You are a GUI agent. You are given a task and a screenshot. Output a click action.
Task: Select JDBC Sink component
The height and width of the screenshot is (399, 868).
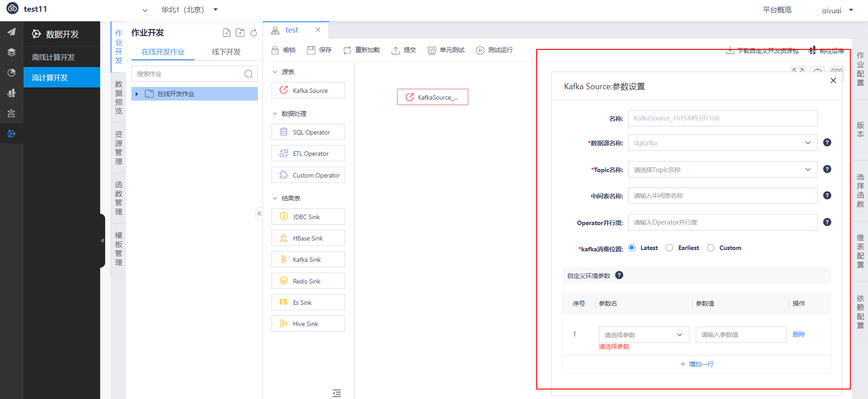[x=308, y=216]
